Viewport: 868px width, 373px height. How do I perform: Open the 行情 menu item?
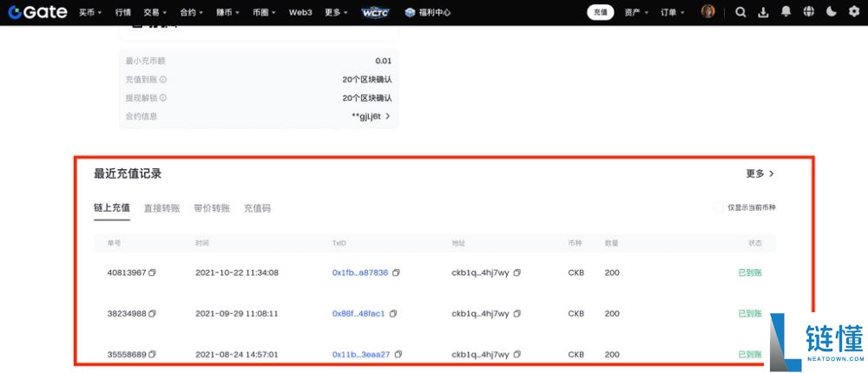pos(123,12)
